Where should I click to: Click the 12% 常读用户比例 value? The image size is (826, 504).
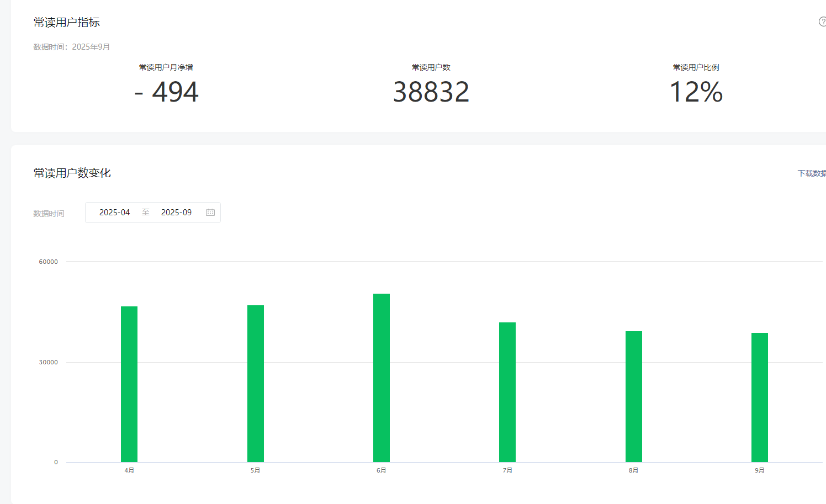pos(696,92)
